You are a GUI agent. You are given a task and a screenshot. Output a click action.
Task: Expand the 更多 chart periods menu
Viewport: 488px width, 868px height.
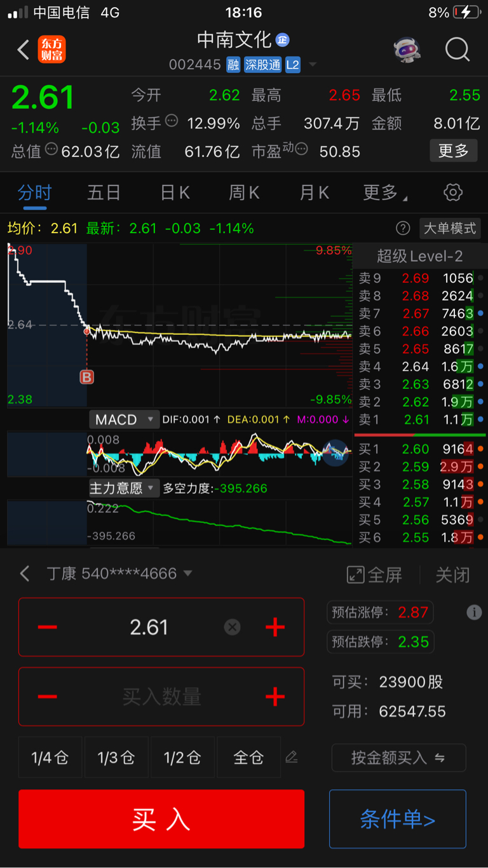tap(385, 193)
